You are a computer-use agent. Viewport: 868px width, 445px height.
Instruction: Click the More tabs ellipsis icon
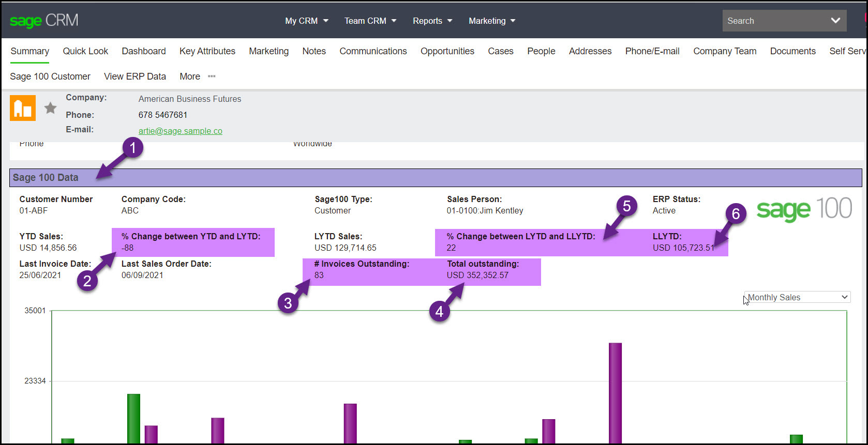[x=212, y=76]
